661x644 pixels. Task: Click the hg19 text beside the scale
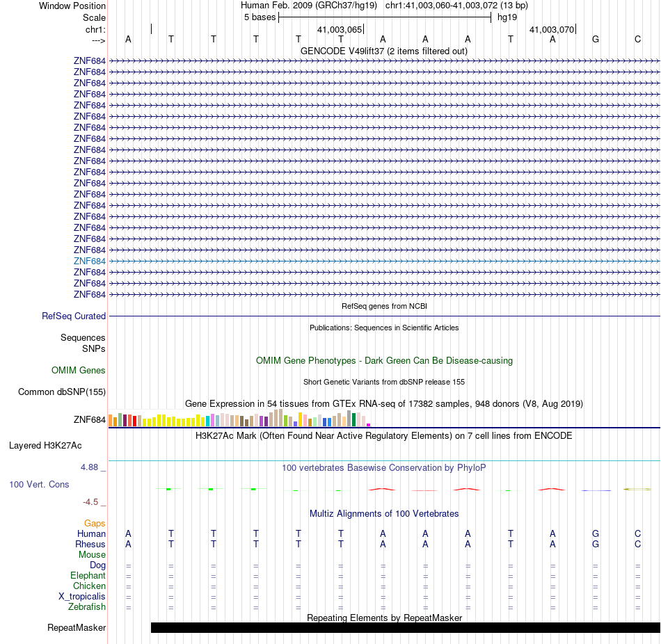coord(507,17)
